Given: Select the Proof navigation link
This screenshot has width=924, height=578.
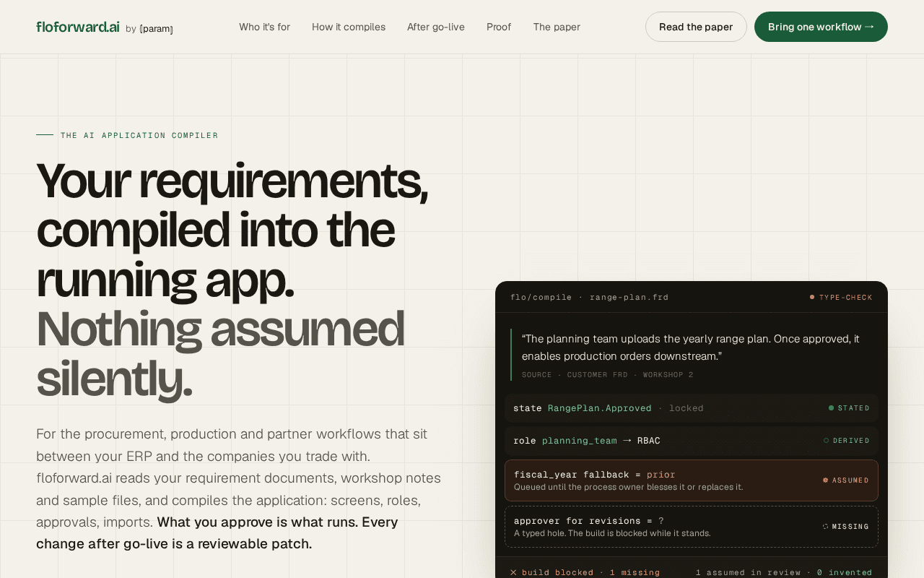Looking at the screenshot, I should point(499,27).
